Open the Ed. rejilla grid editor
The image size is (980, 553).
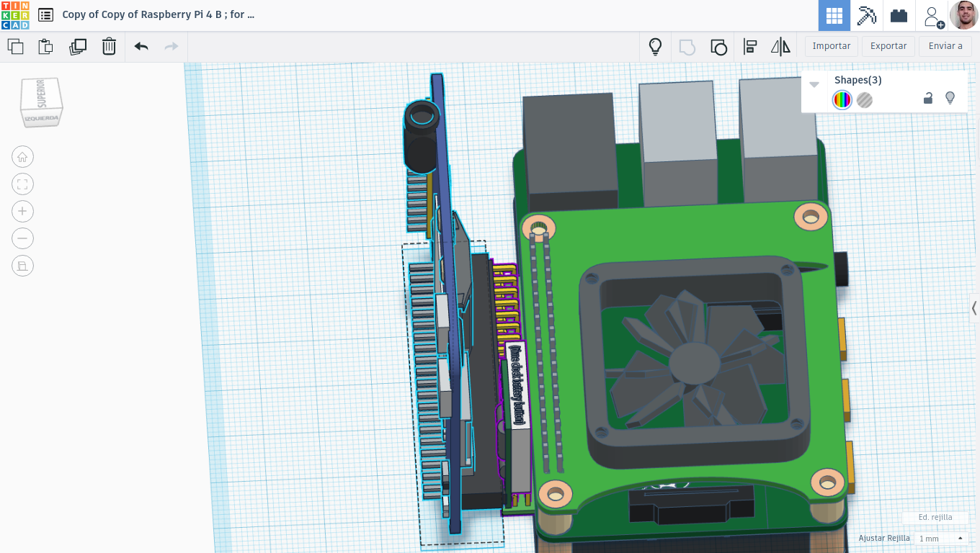(935, 517)
